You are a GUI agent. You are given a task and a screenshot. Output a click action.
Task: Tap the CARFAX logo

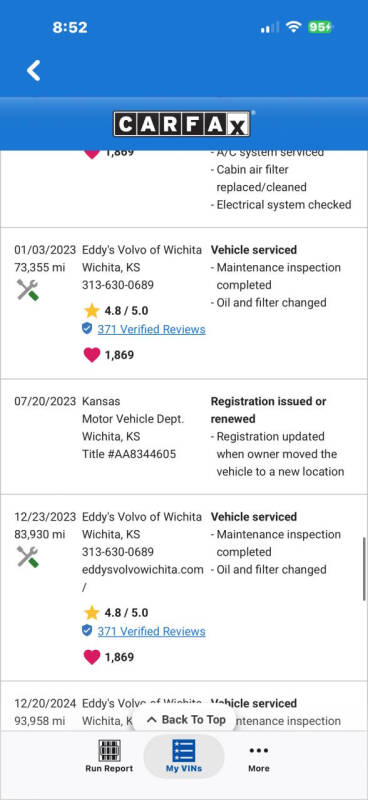coord(182,124)
